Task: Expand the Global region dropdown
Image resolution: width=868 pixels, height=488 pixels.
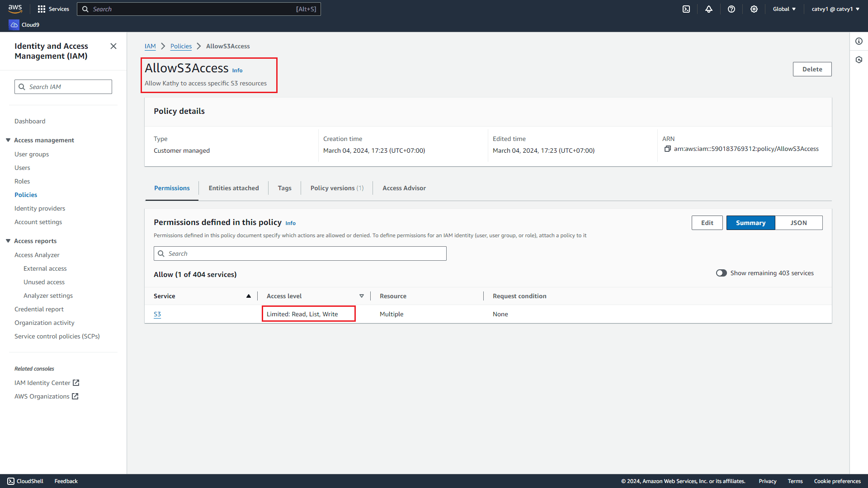Action: pyautogui.click(x=784, y=9)
